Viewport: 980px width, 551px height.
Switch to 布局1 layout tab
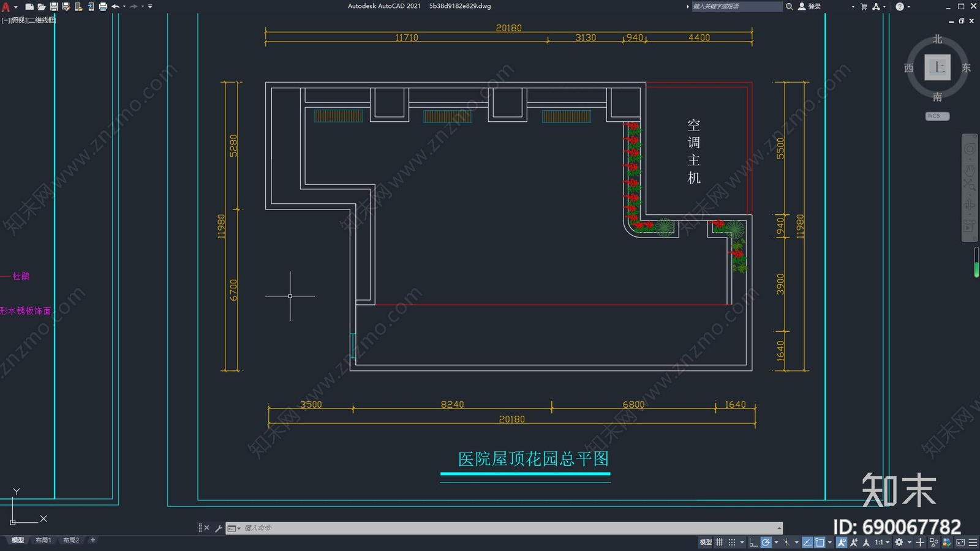point(43,540)
